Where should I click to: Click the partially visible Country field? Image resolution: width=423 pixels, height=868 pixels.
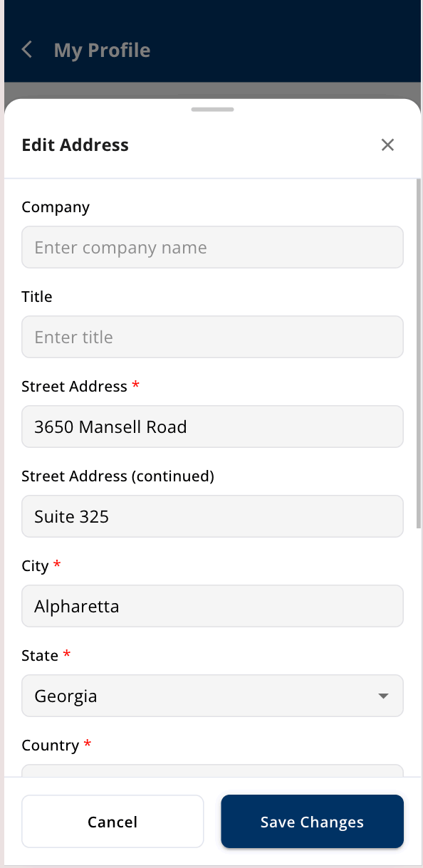(x=212, y=770)
